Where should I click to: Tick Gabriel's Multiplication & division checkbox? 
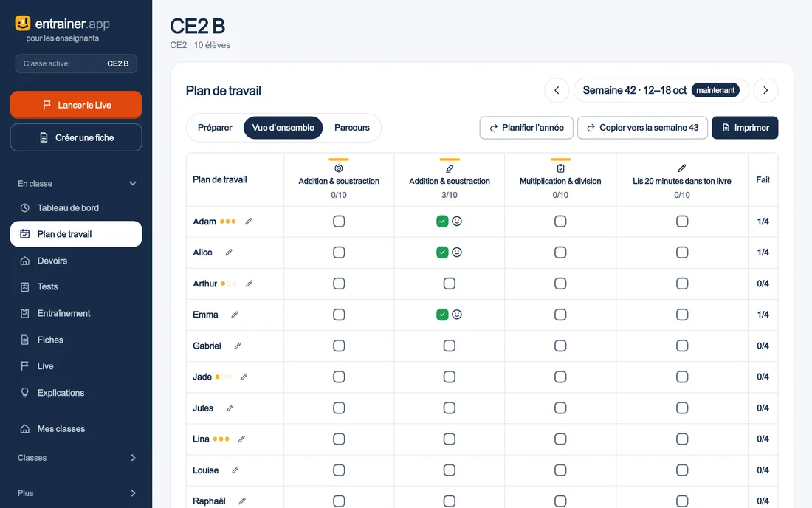point(560,346)
